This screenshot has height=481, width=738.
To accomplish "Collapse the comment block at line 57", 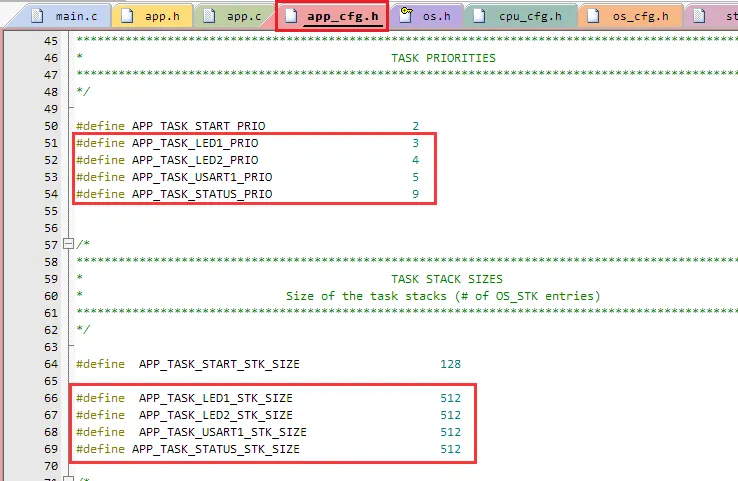I will click(67, 244).
